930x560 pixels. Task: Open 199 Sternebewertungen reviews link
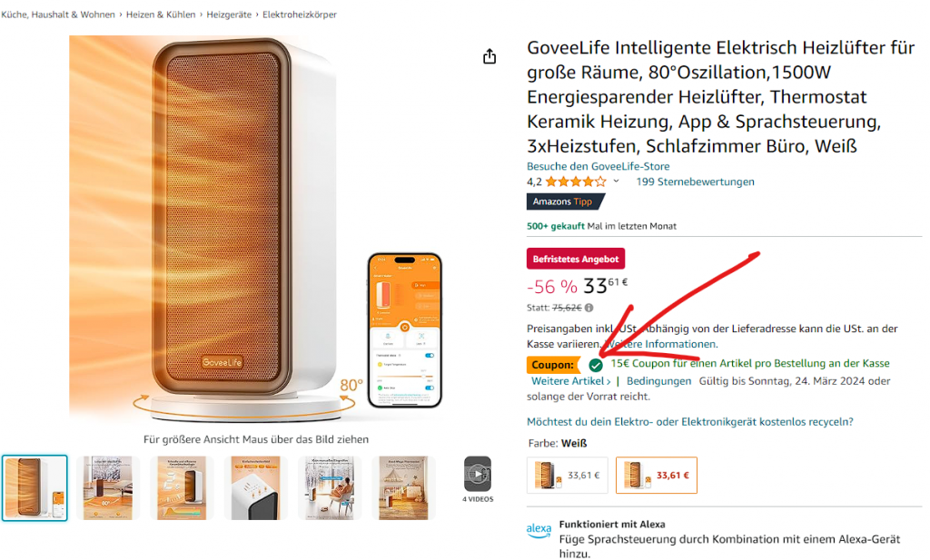(695, 182)
